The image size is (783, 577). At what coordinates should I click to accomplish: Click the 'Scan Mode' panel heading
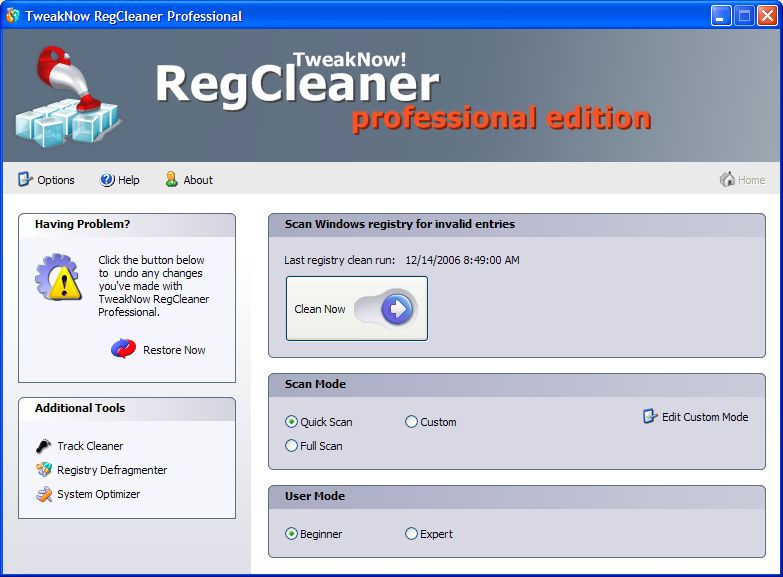(315, 384)
